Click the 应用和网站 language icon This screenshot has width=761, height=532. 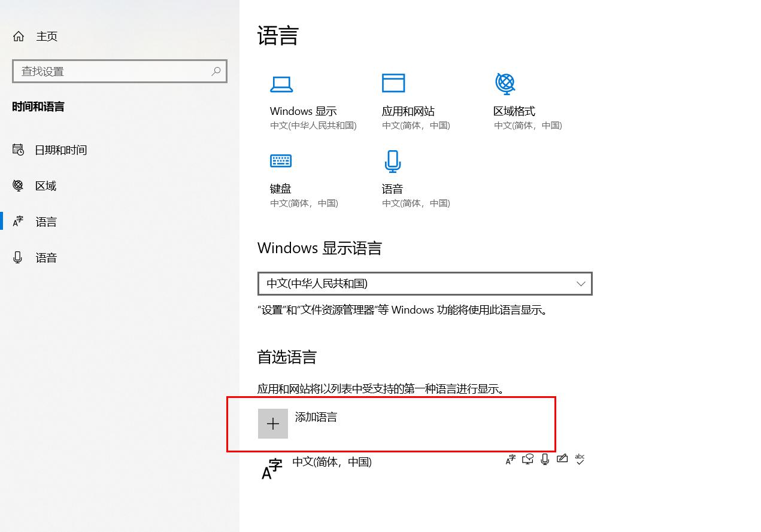pyautogui.click(x=393, y=84)
